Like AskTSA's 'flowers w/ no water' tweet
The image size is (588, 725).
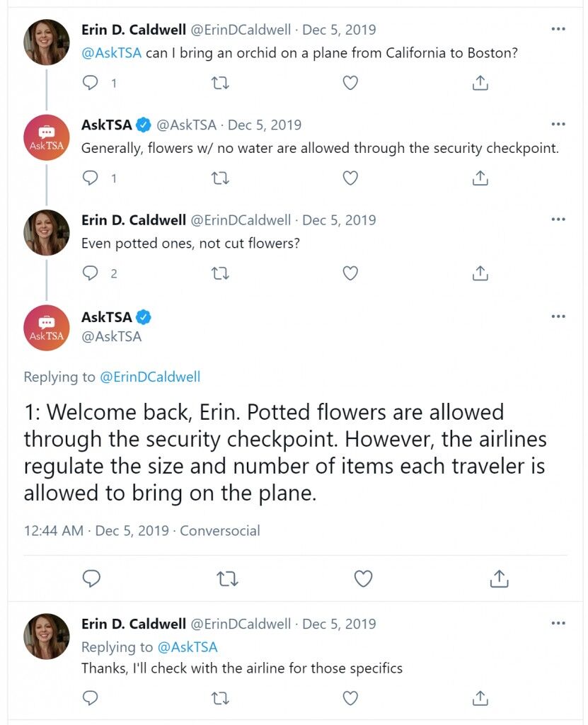click(x=350, y=178)
